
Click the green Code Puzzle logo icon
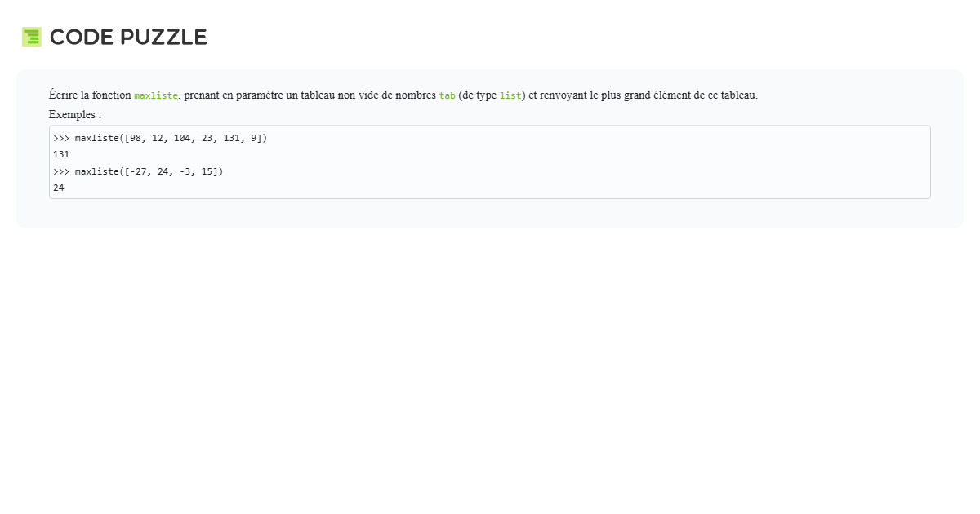(x=32, y=37)
